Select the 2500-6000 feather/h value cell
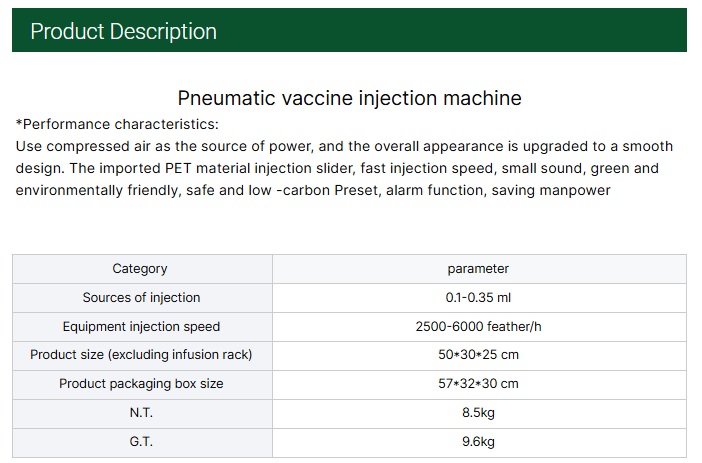 (478, 326)
